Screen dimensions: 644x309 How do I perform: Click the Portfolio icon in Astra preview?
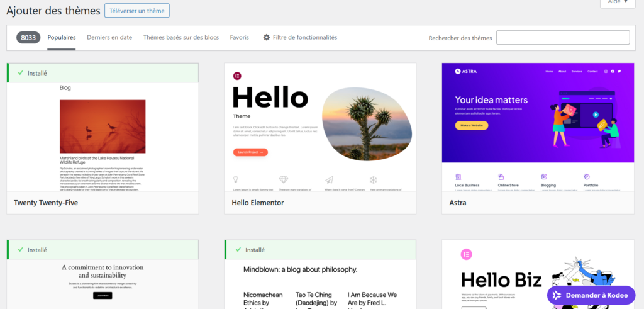pyautogui.click(x=586, y=177)
